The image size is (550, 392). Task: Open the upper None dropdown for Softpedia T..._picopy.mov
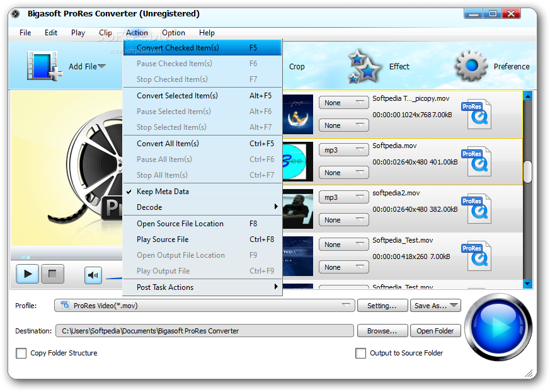tap(344, 103)
